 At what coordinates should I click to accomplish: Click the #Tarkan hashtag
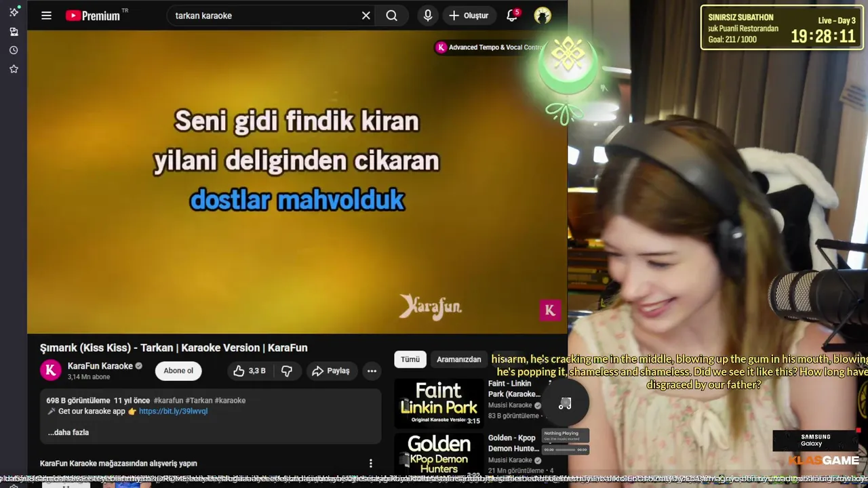tap(199, 401)
